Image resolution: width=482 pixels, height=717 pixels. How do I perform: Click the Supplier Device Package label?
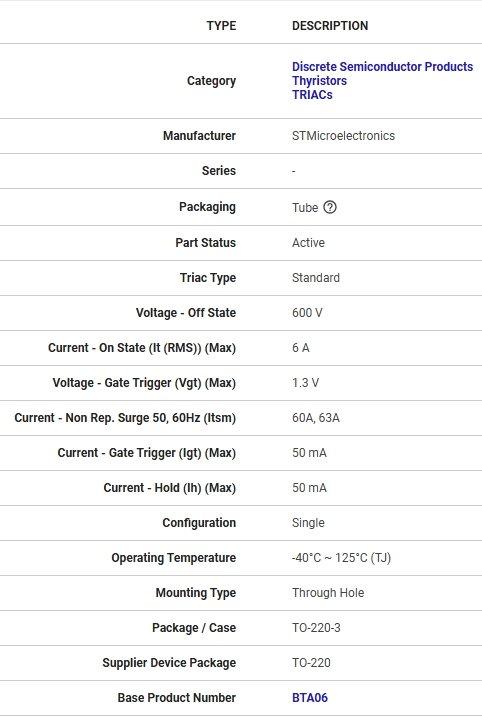169,663
